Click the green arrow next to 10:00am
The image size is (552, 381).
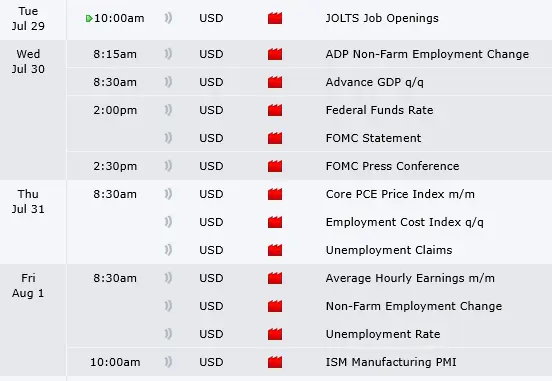(89, 18)
